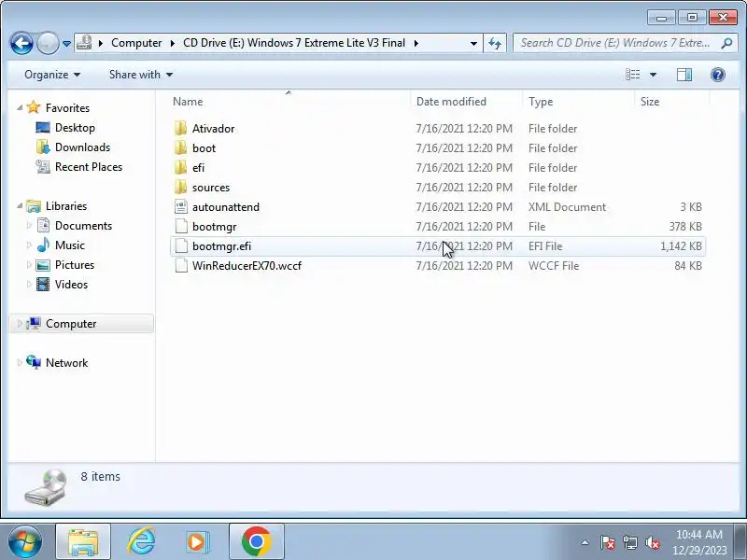Expand the Documents library arrow
The height and width of the screenshot is (560, 747).
click(x=29, y=226)
